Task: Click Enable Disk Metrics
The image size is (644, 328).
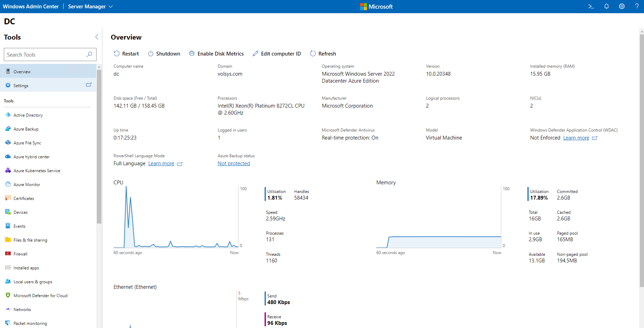Action: [216, 53]
